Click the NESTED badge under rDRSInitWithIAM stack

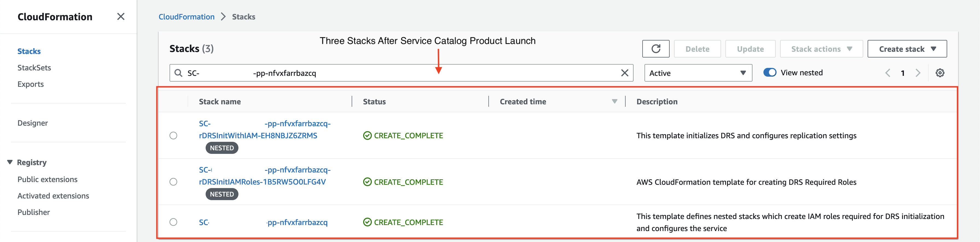tap(222, 148)
